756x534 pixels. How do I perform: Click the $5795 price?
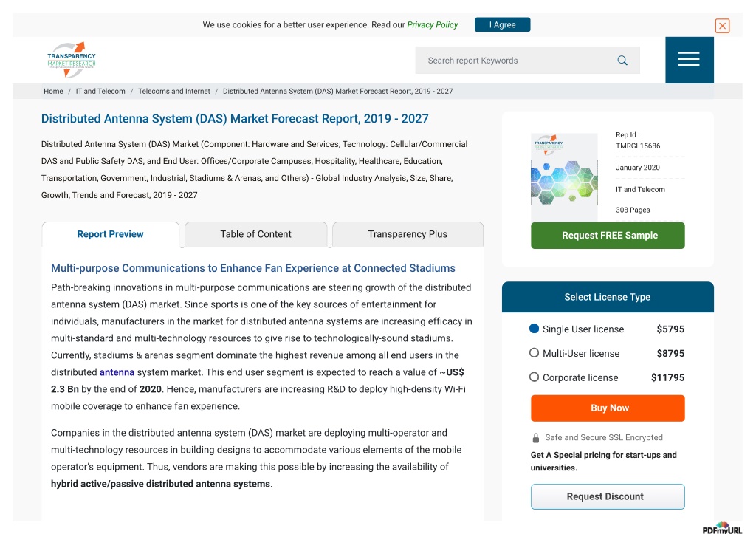(670, 329)
